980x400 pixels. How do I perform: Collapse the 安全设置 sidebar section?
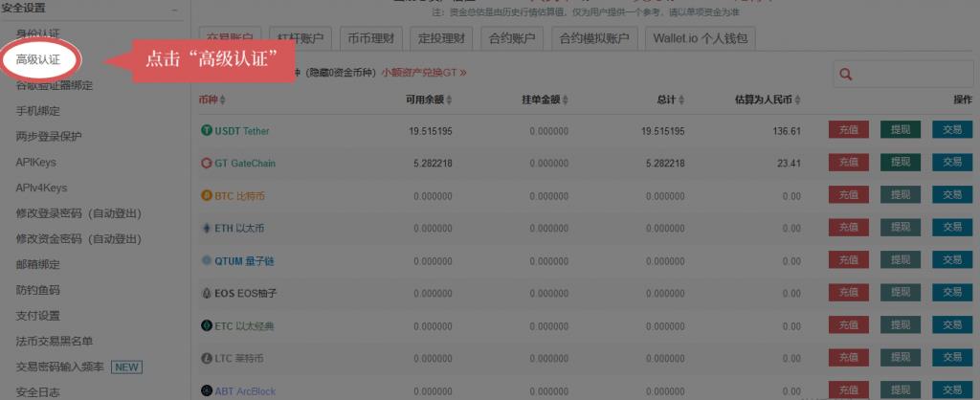(174, 9)
